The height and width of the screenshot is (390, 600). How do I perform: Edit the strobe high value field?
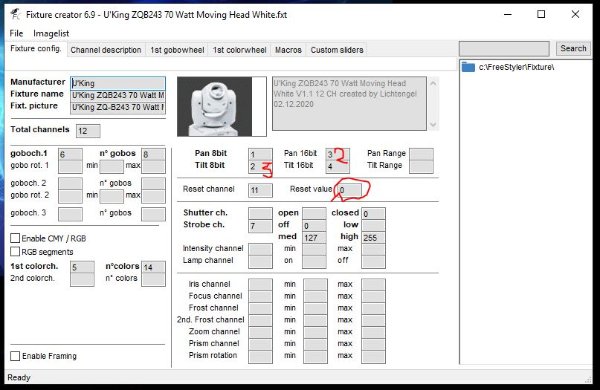tap(373, 238)
